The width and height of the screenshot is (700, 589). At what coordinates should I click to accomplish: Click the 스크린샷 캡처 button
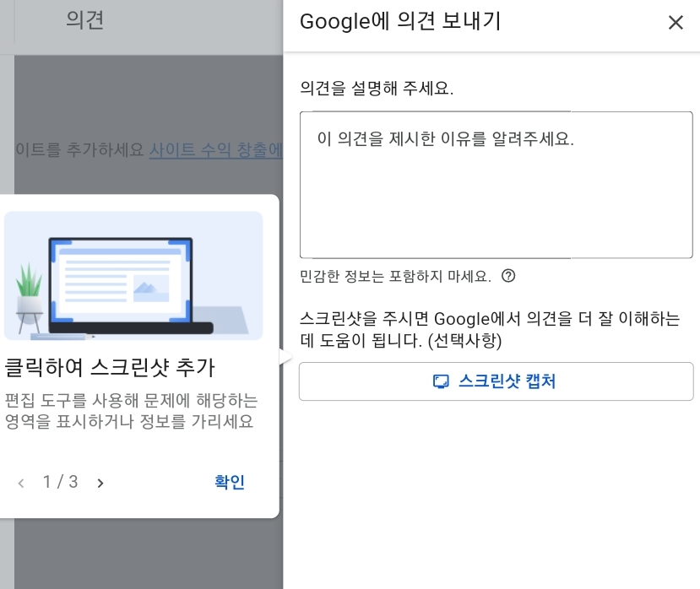click(496, 381)
